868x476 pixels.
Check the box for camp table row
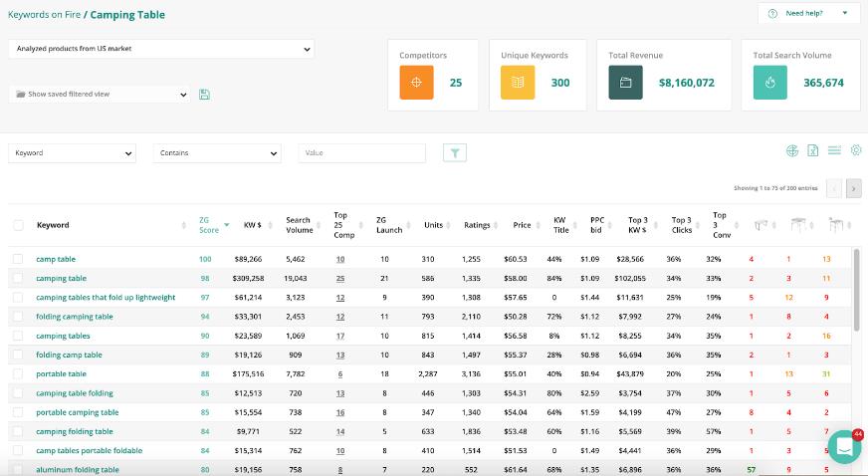(18, 259)
